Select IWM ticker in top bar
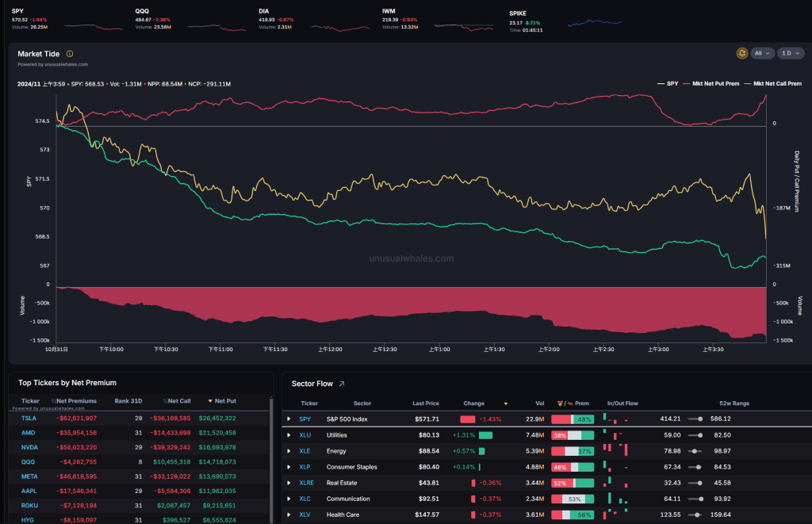The height and width of the screenshot is (524, 812). tap(389, 12)
